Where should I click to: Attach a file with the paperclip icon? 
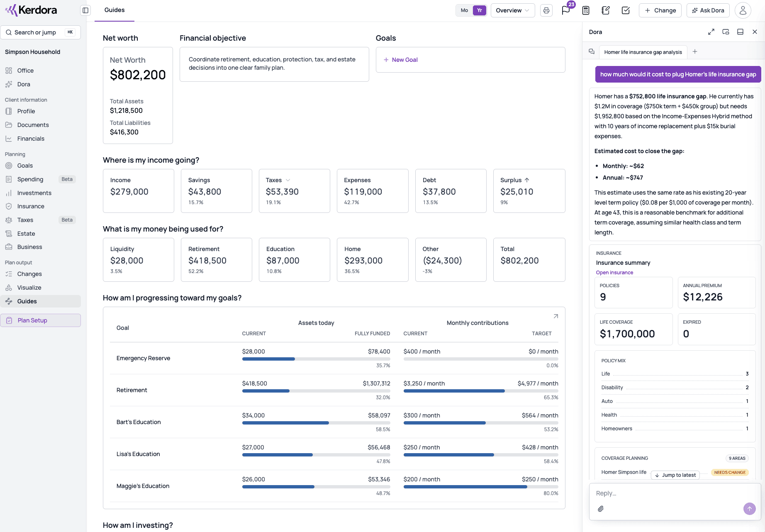tap(600, 509)
